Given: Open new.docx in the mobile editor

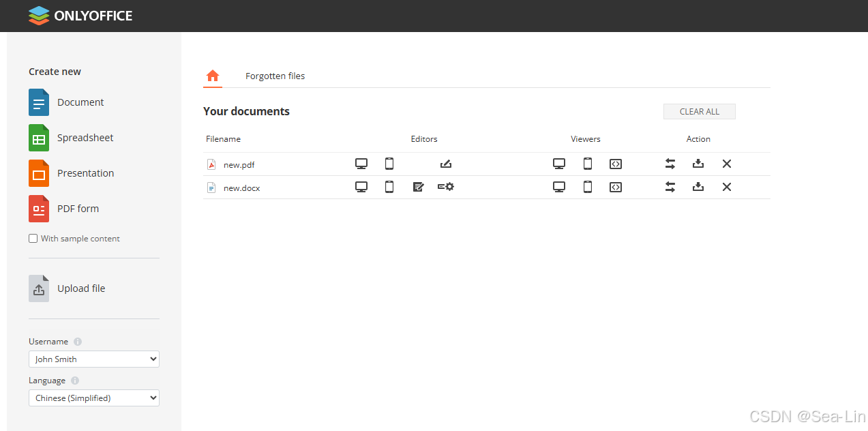Looking at the screenshot, I should [389, 187].
